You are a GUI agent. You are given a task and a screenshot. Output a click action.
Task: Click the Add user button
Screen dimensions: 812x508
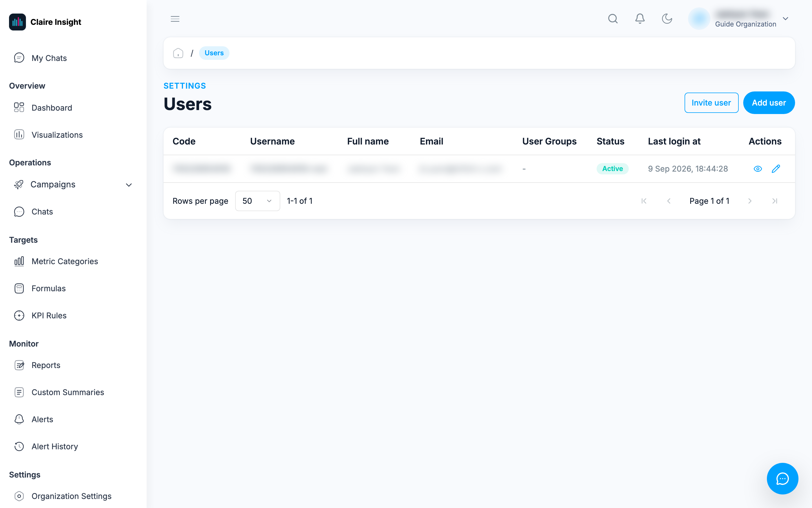[x=769, y=103]
